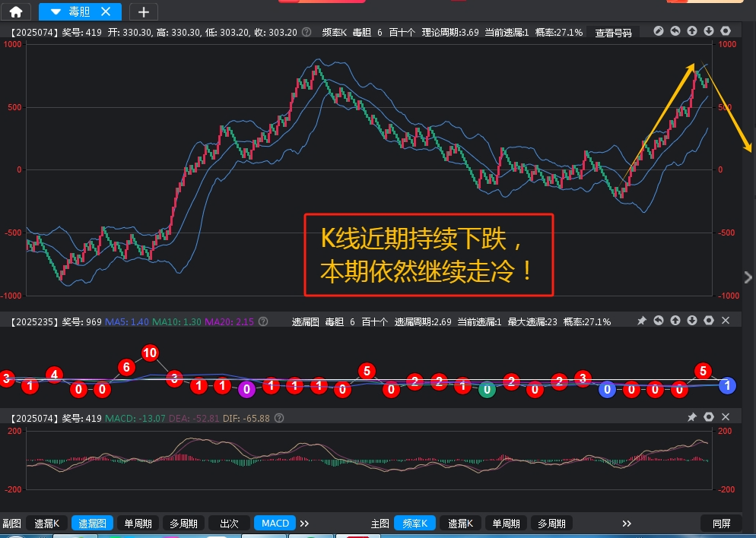756x538 pixels.
Task: Pin the 遗漏图 sub-chart panel
Action: (x=642, y=321)
